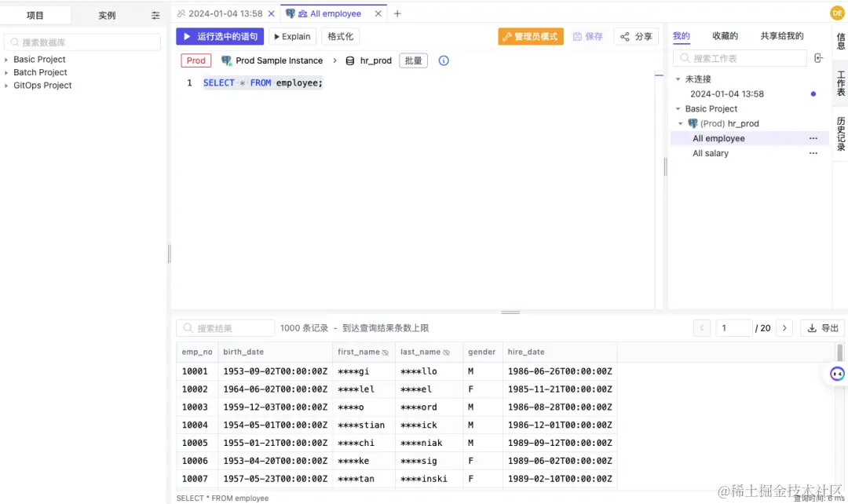This screenshot has width=848, height=504.
Task: Click the Prod Sample Instance PostgreSQL icon
Action: tap(226, 60)
